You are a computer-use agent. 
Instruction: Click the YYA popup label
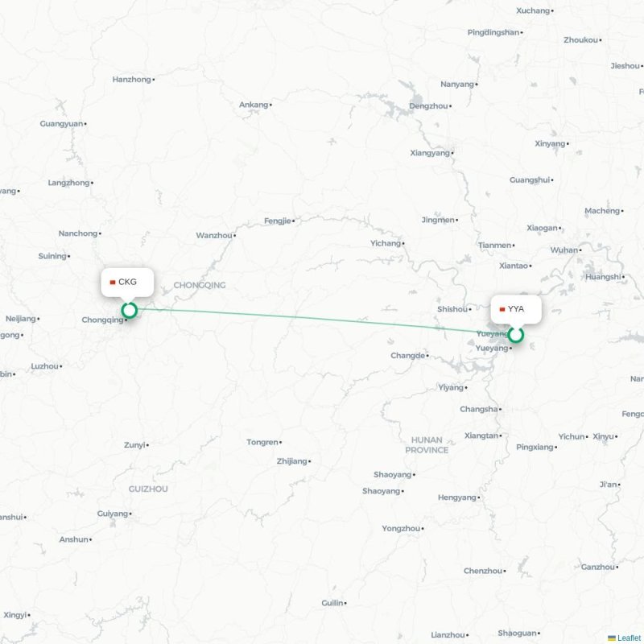[x=516, y=309]
